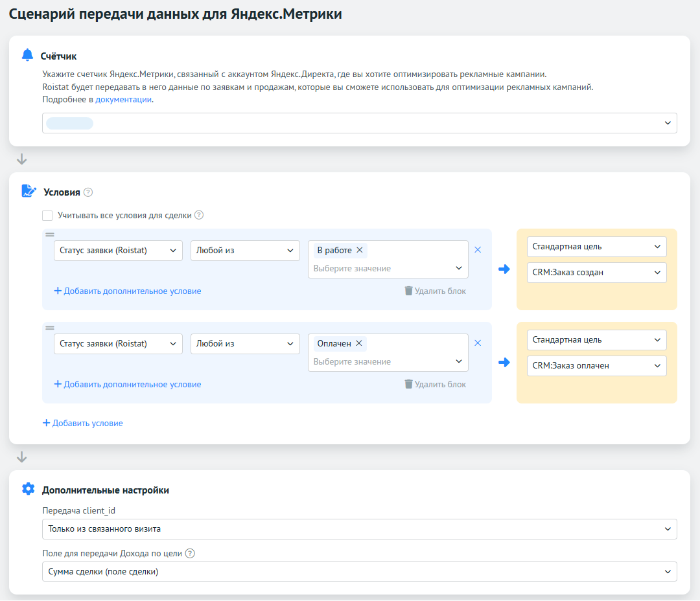Viewport: 700px width, 601px height.
Task: Click 'Выберите значение' field in first block
Action: point(382,268)
